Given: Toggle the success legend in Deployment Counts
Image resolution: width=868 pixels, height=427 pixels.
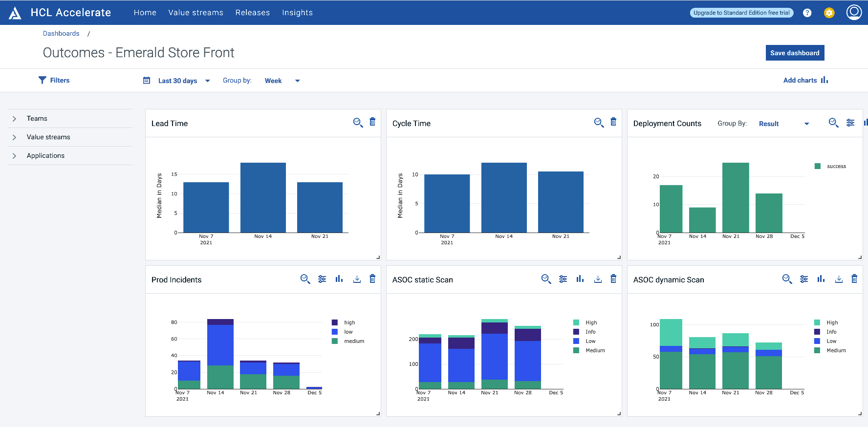Looking at the screenshot, I should (x=830, y=166).
